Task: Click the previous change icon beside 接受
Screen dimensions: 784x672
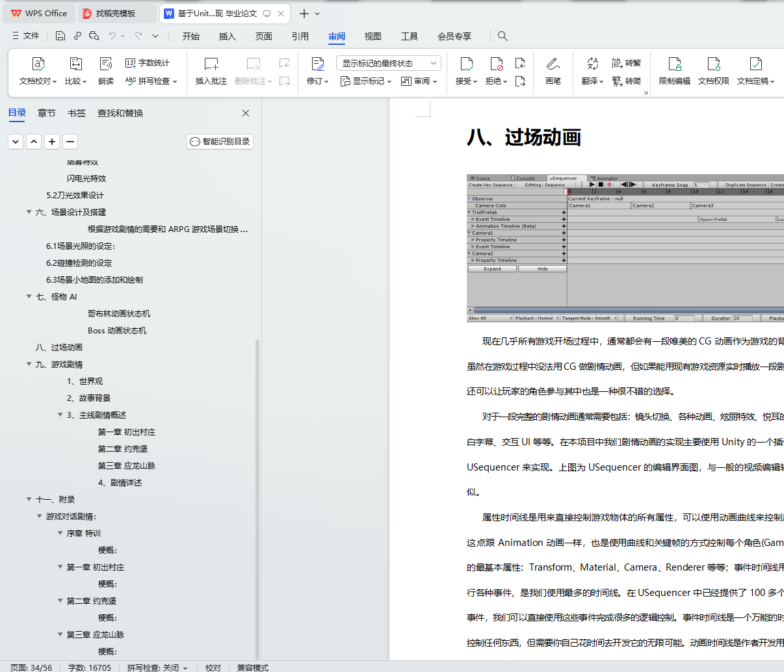Action: (520, 63)
